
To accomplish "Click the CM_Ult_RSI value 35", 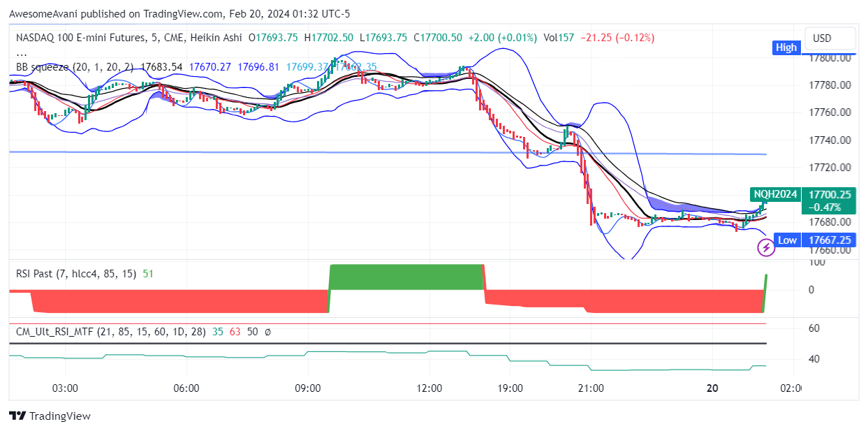I will coord(218,332).
